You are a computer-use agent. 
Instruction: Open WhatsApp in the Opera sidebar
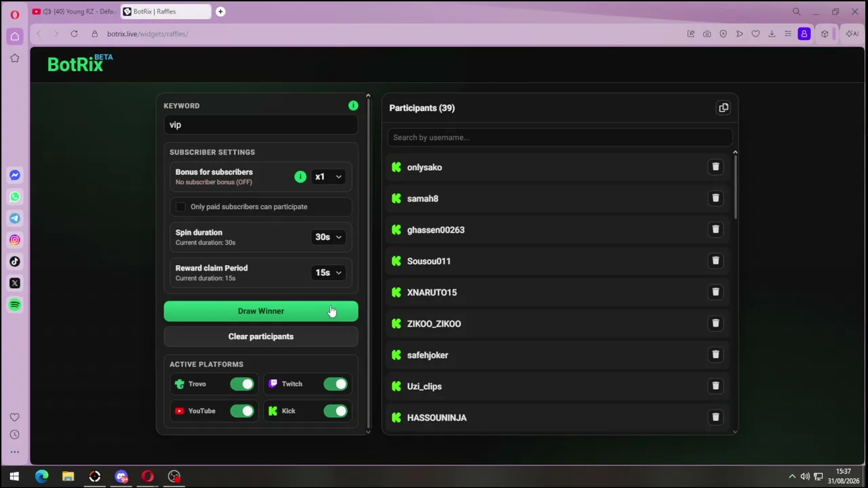click(14, 197)
